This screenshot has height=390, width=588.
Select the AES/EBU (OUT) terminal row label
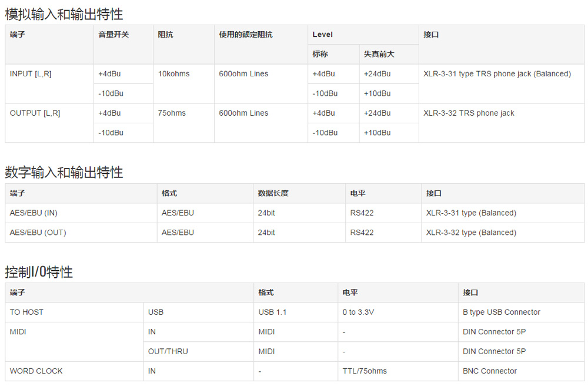(38, 233)
